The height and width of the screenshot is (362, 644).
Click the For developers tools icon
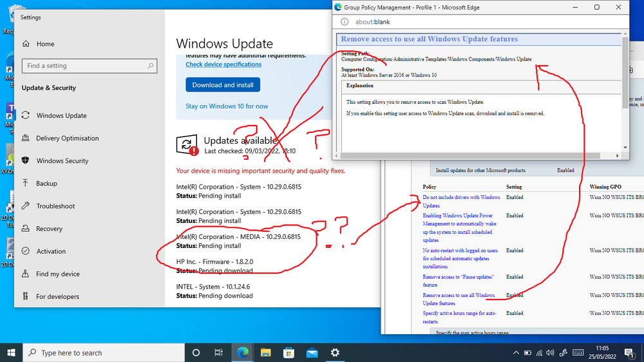(26, 296)
